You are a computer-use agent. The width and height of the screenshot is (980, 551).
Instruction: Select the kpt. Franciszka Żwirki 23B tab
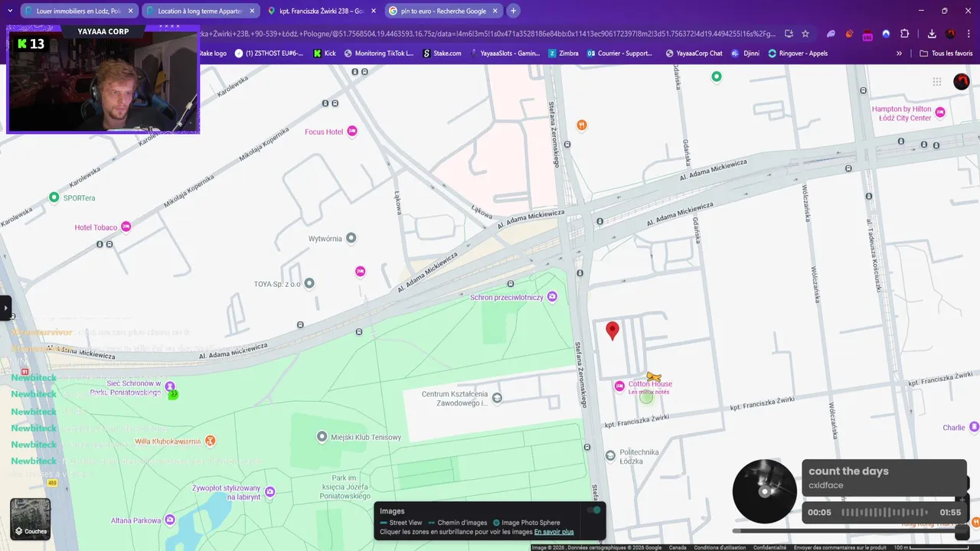[x=321, y=11]
